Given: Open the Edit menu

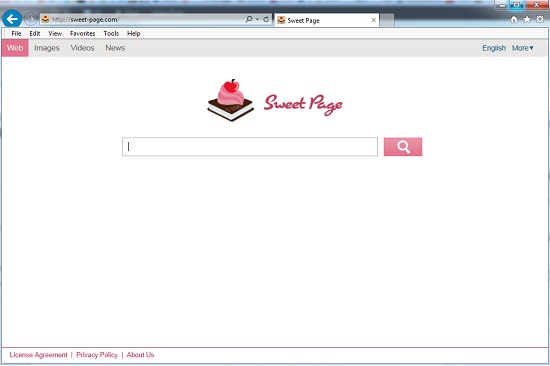Looking at the screenshot, I should click(x=35, y=34).
